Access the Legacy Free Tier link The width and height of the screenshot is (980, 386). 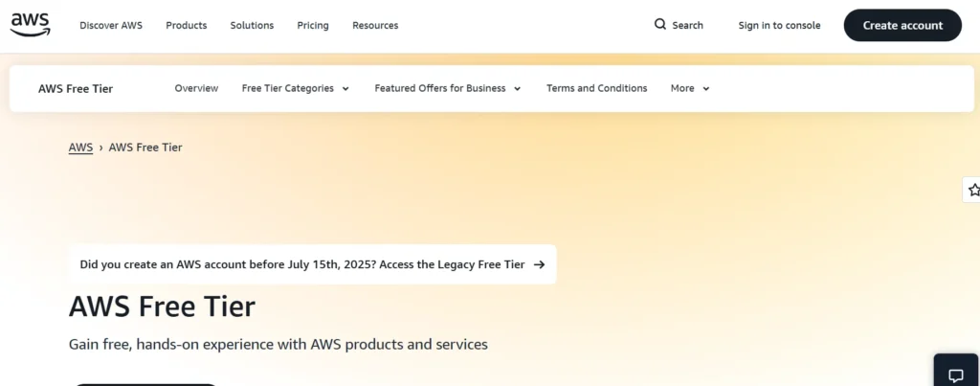[x=313, y=264]
